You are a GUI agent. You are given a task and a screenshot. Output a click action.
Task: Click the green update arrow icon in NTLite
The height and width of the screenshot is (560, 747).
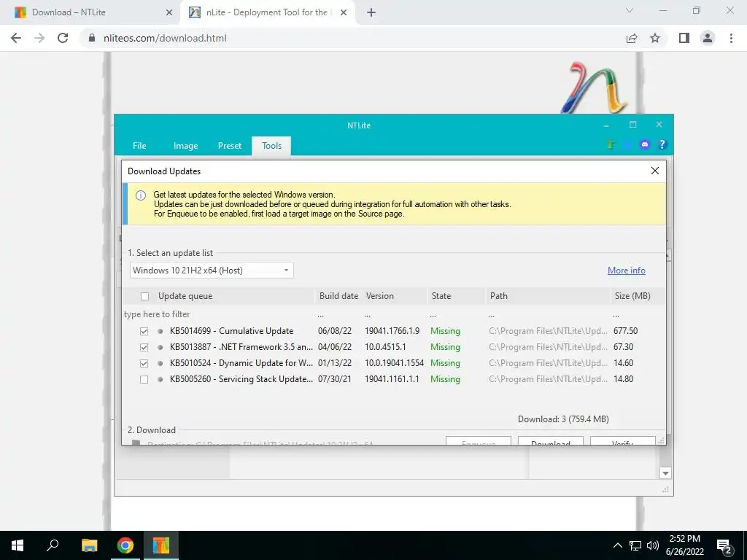(611, 144)
